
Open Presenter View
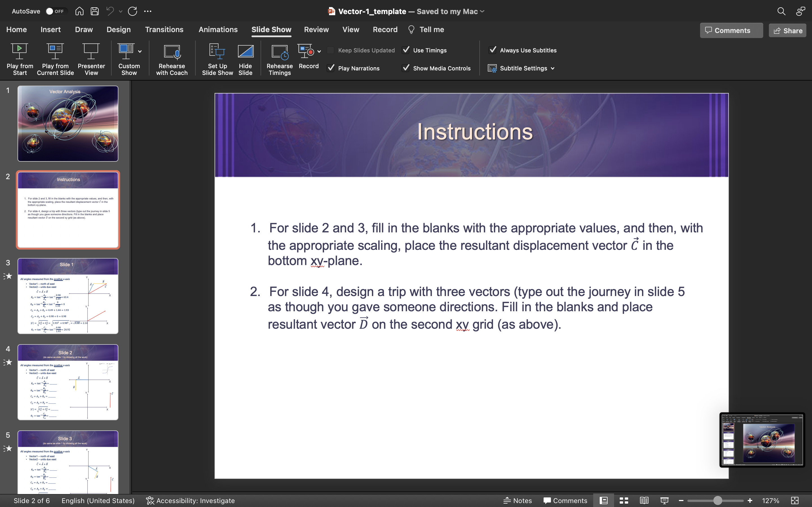(x=91, y=59)
